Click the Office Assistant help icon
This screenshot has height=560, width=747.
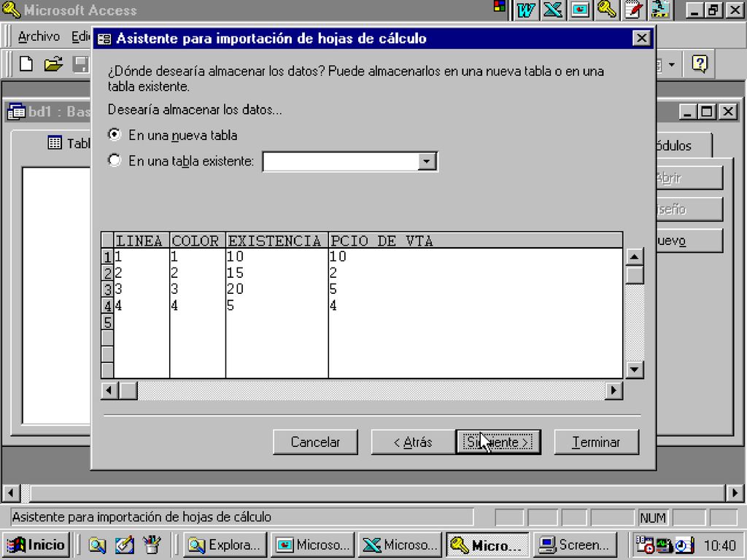(700, 63)
